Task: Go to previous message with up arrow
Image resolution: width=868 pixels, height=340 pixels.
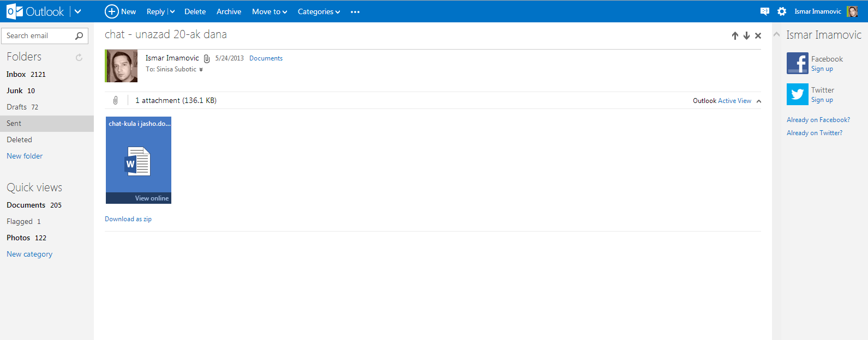Action: click(735, 36)
